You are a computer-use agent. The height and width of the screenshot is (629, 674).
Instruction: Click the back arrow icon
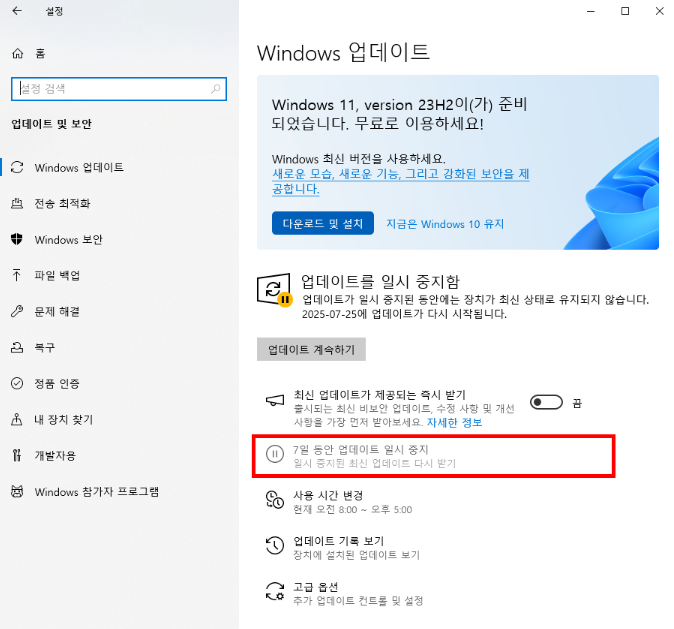pos(17,11)
